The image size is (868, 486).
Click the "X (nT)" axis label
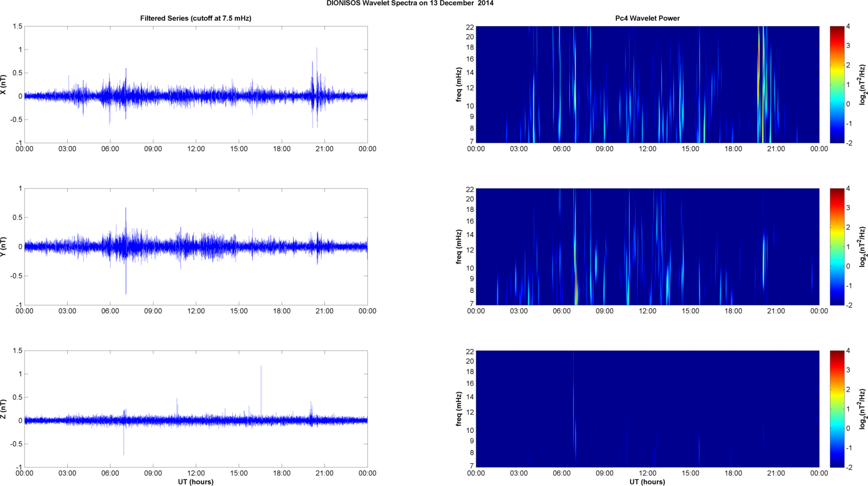coord(3,84)
